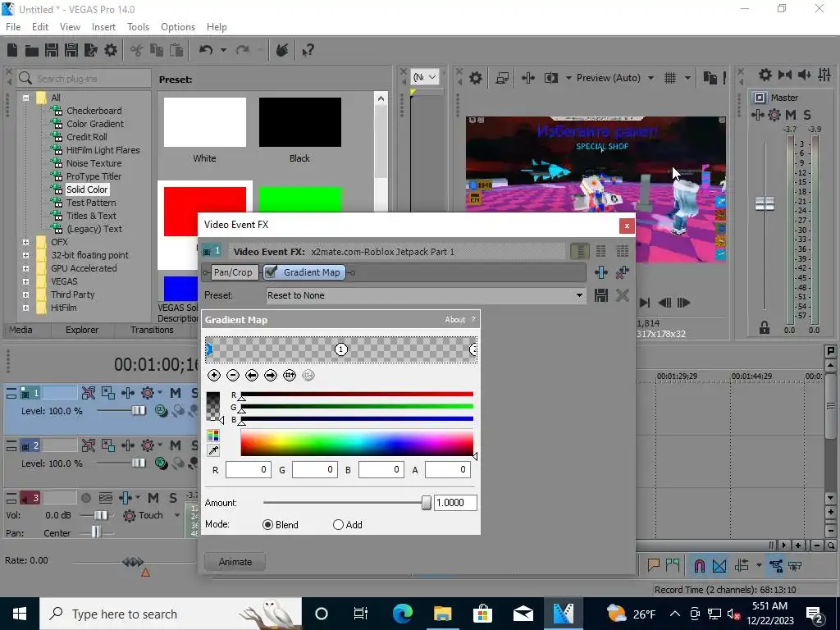Click the R value input field
This screenshot has height=630, width=840.
click(x=248, y=470)
